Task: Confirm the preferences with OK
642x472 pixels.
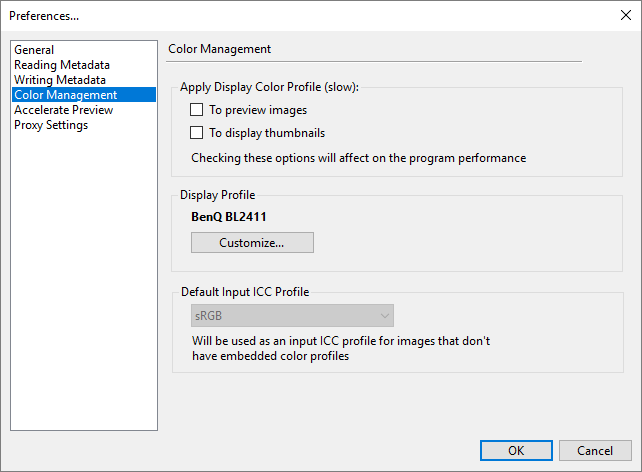Action: [516, 450]
